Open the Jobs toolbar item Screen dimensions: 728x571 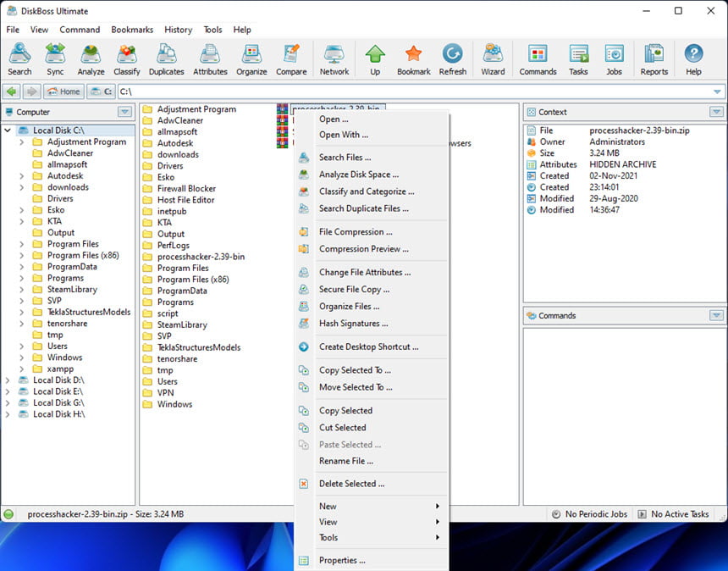click(x=614, y=58)
